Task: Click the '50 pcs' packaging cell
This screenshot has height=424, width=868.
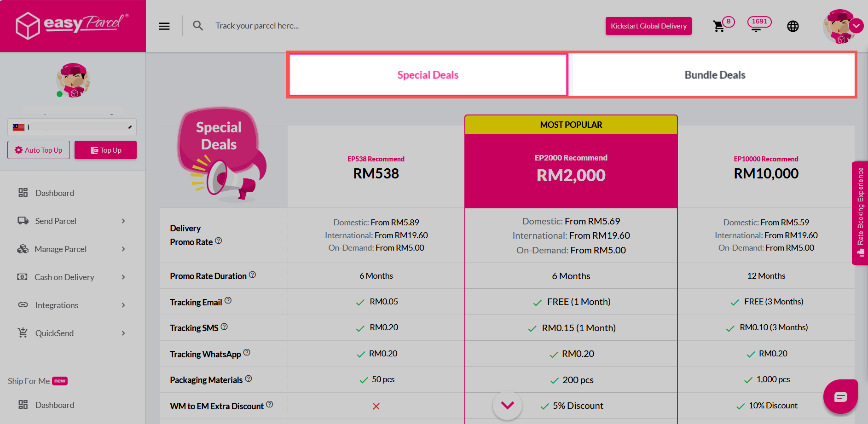Action: [376, 379]
